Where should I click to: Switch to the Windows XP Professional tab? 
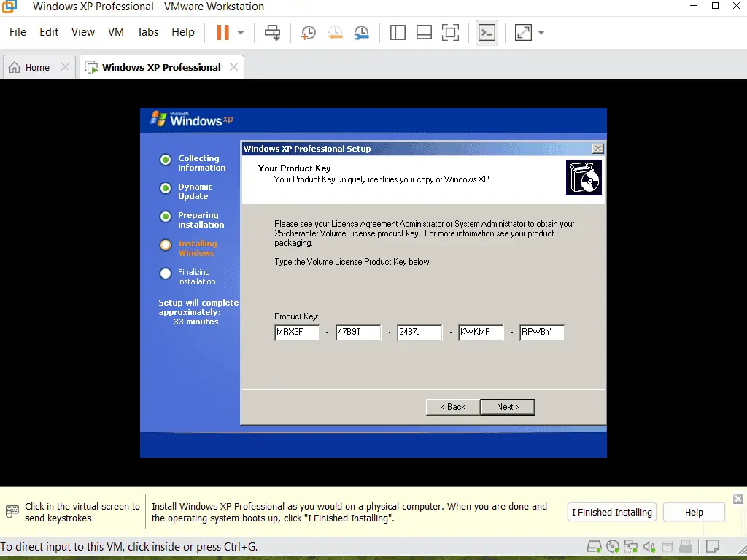click(161, 67)
